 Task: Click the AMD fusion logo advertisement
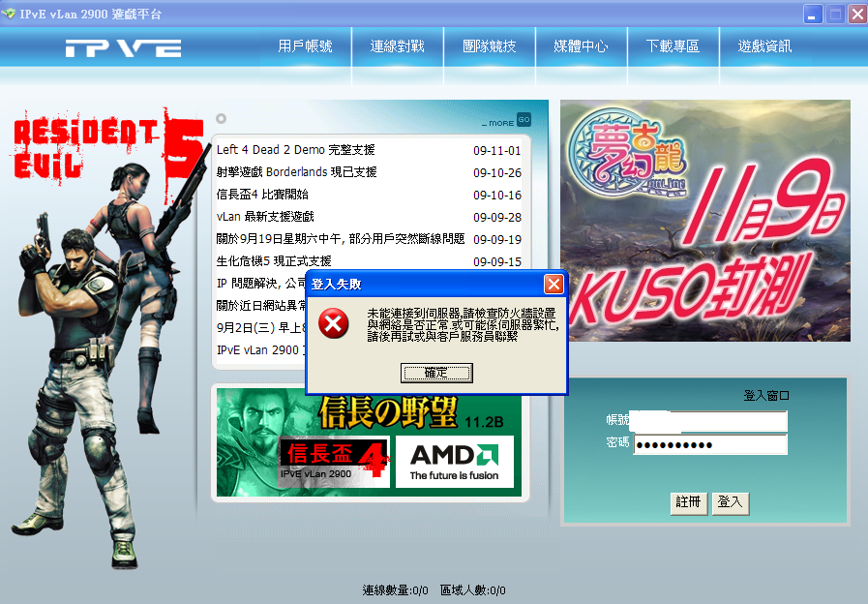[455, 463]
